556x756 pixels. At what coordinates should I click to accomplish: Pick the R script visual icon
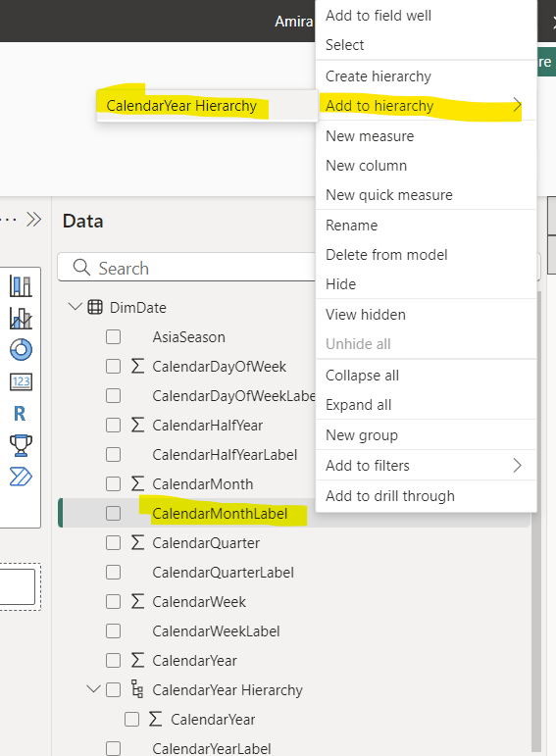pos(20,414)
